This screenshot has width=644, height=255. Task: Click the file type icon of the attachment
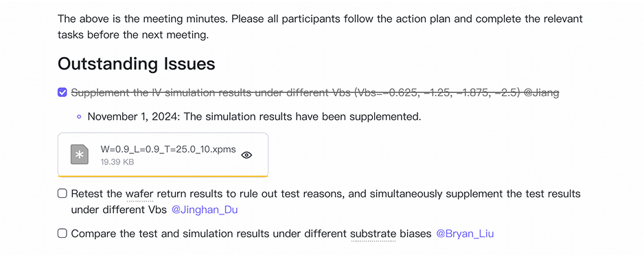80,155
